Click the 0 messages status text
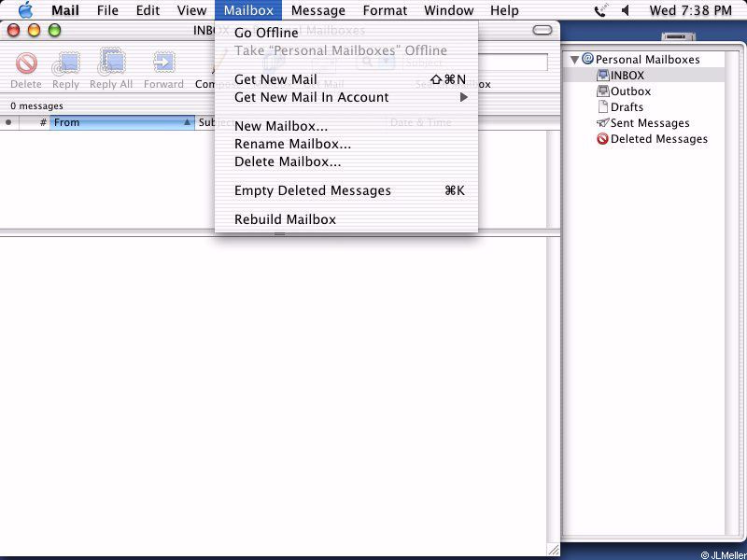This screenshot has width=747, height=560. tap(36, 105)
